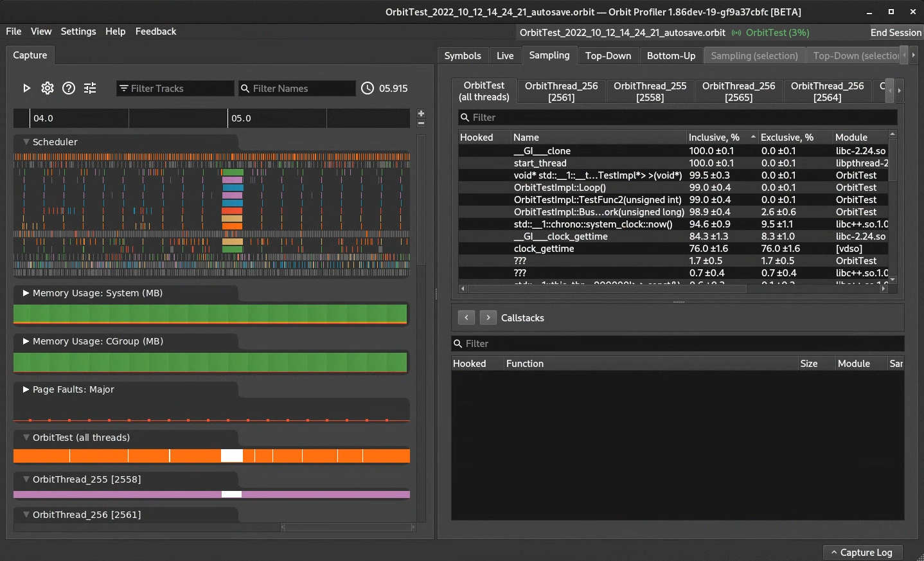Select the Capture tab

[x=30, y=55]
